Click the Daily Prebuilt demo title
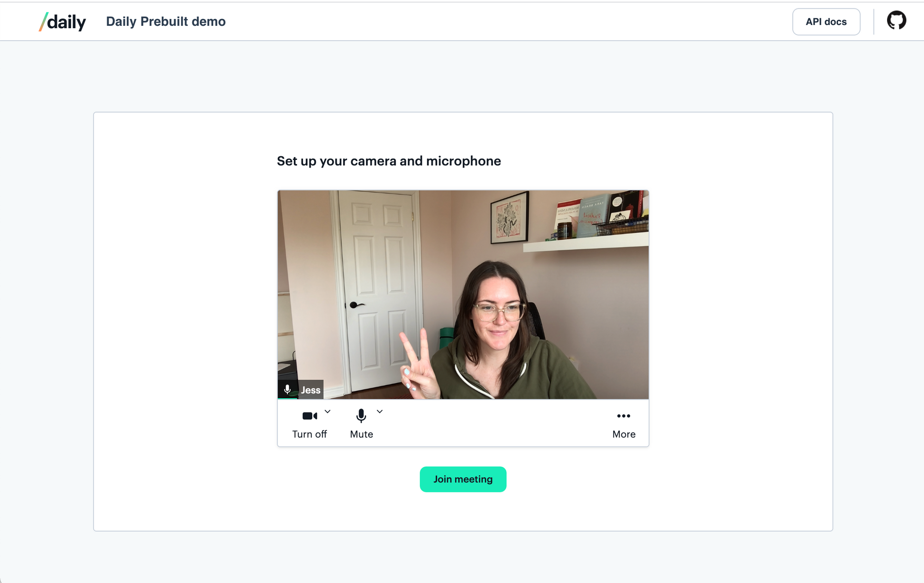Image resolution: width=924 pixels, height=583 pixels. pyautogui.click(x=165, y=22)
